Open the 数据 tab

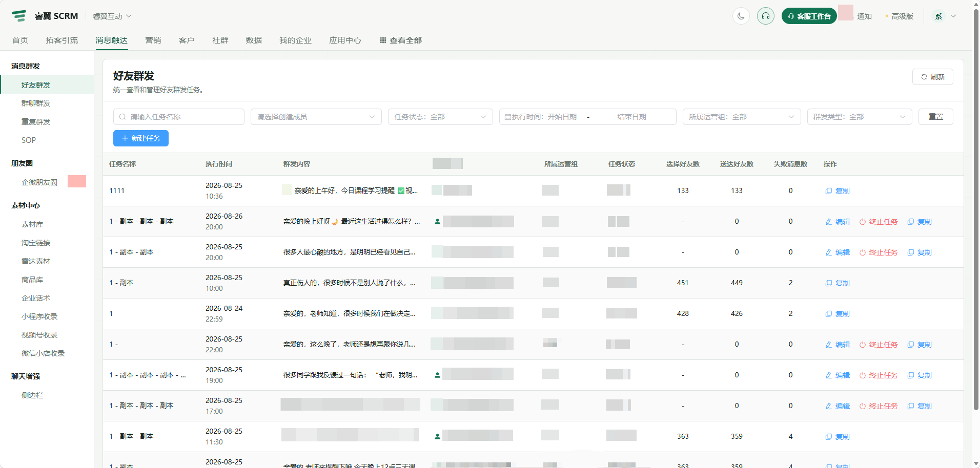[x=254, y=40]
